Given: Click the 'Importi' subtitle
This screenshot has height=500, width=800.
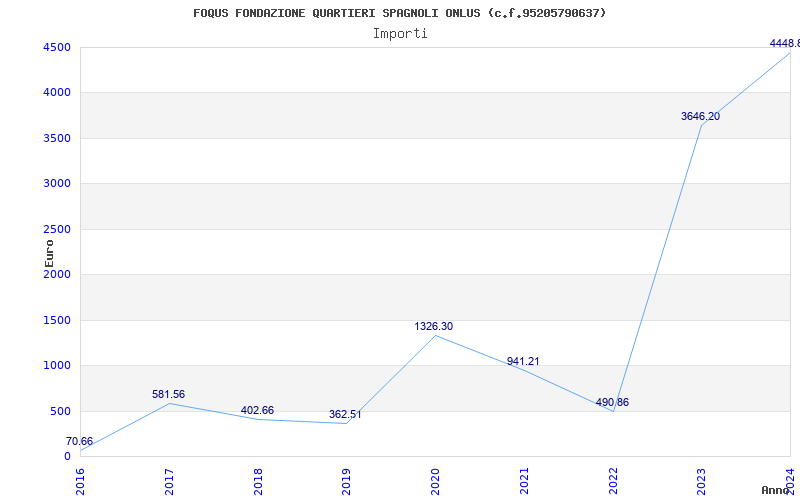Looking at the screenshot, I should 400,34.
